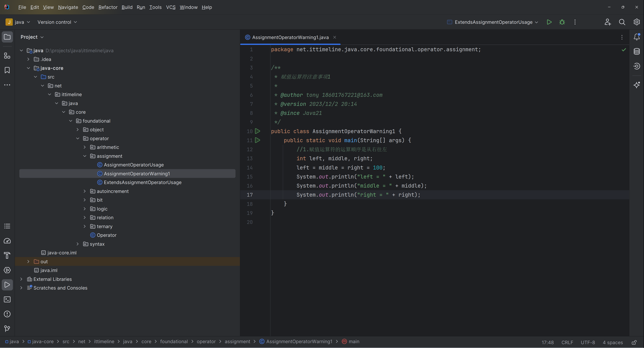The height and width of the screenshot is (348, 644).
Task: Open the TODO list tool window
Action: pos(7,226)
